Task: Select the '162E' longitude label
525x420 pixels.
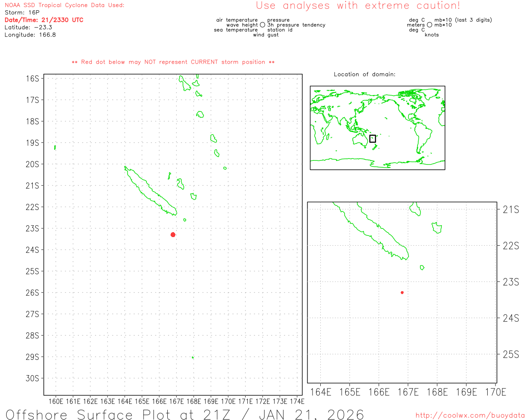Action: (90, 401)
